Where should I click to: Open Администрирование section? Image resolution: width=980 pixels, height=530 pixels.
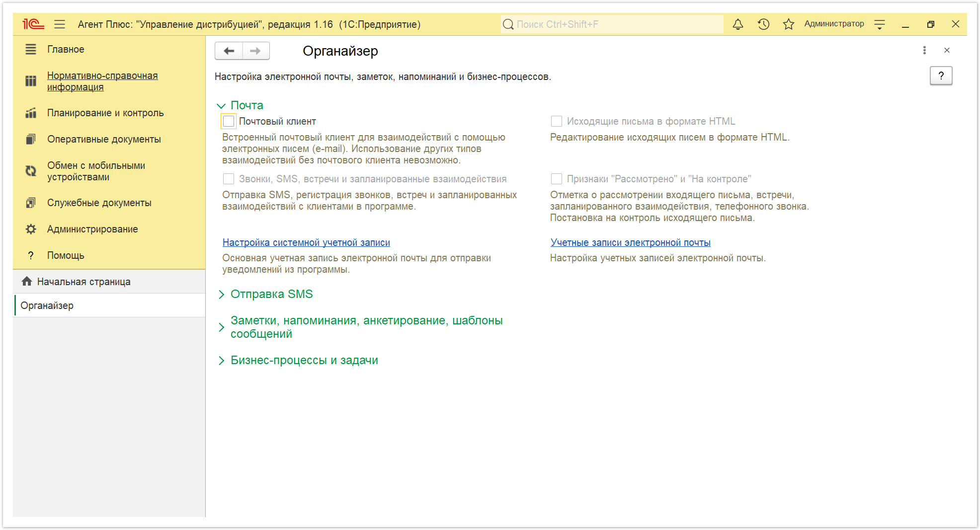point(92,229)
